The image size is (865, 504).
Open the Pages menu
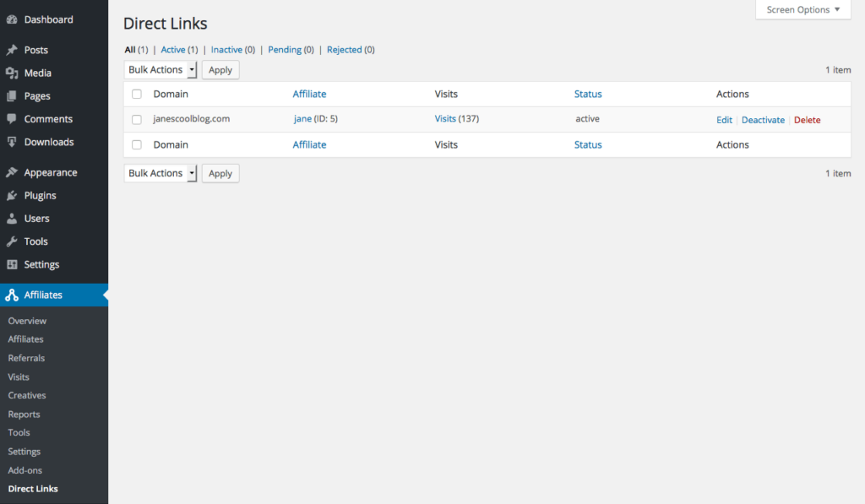37,96
